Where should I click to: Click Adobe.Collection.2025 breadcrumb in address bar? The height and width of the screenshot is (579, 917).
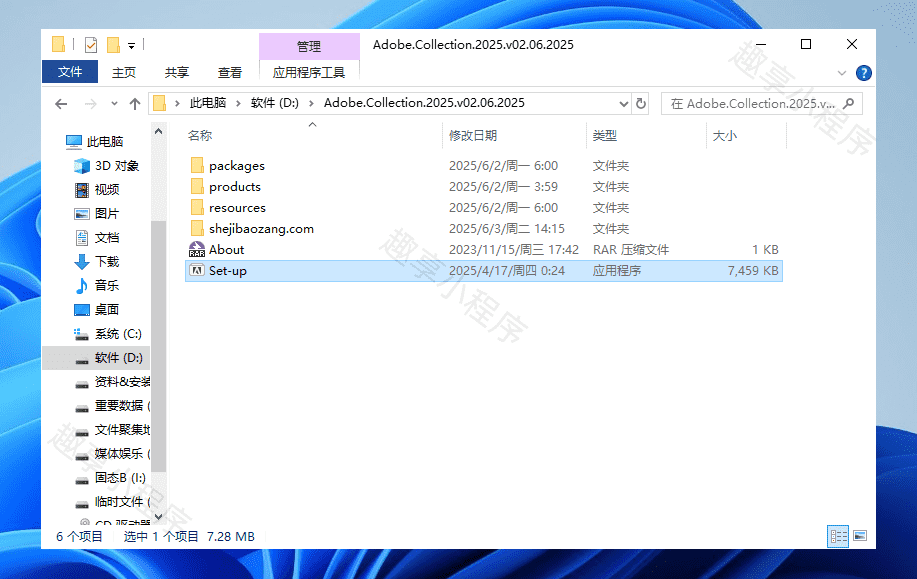click(424, 103)
